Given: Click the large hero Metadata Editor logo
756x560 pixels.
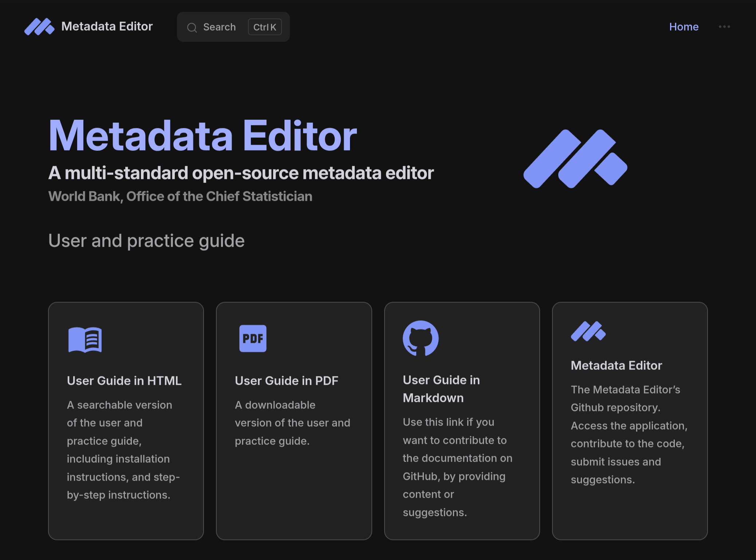Looking at the screenshot, I should point(575,159).
